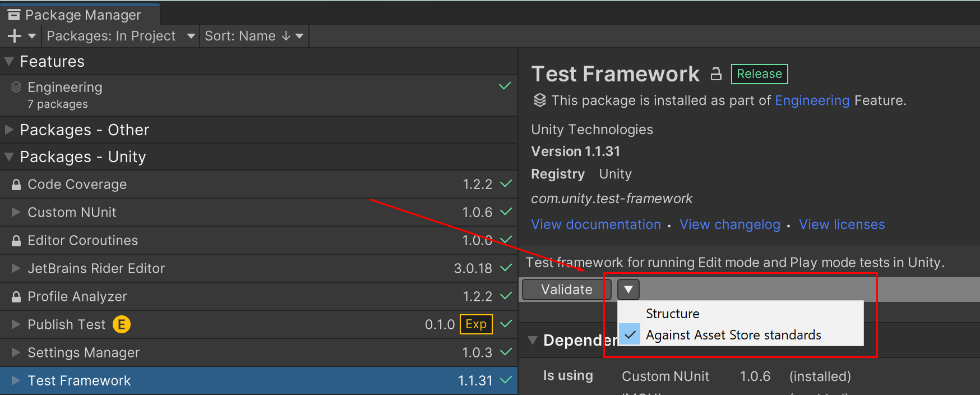Open the Packages: In Project dropdown
The width and height of the screenshot is (980, 395).
click(121, 36)
